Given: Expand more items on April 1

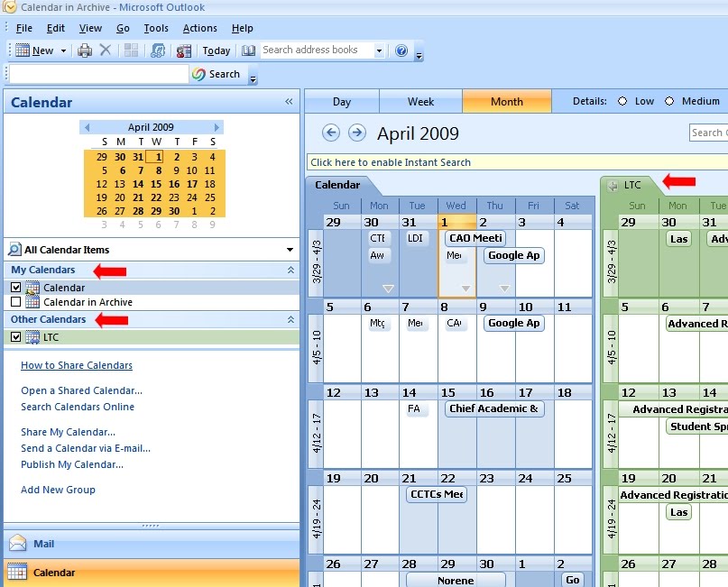Looking at the screenshot, I should [465, 289].
